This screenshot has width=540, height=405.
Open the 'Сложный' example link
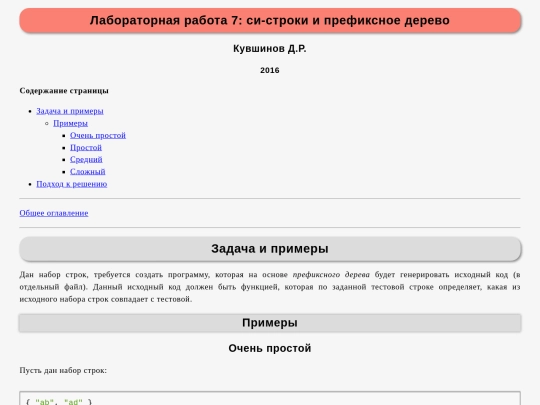(87, 172)
